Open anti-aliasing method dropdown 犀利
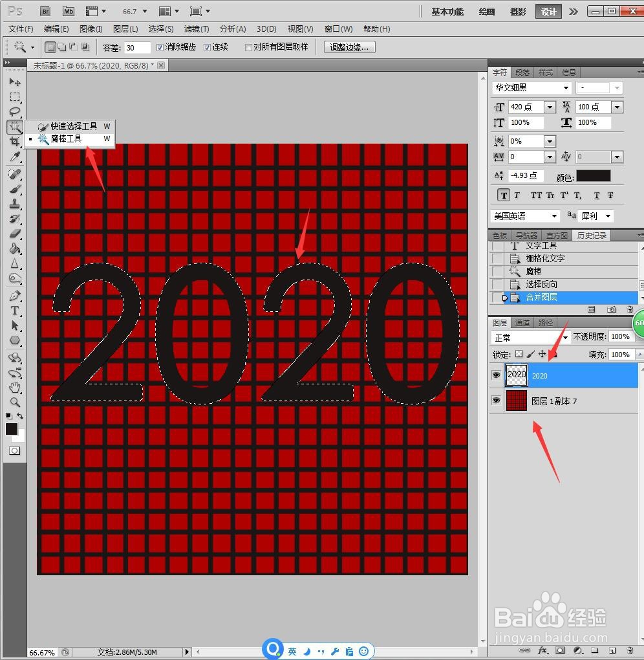 [x=596, y=216]
